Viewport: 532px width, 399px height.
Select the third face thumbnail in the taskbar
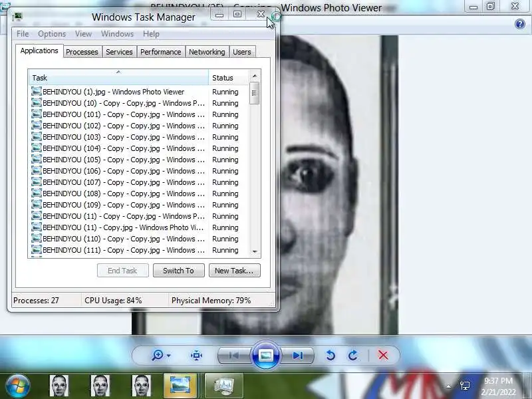coord(142,386)
